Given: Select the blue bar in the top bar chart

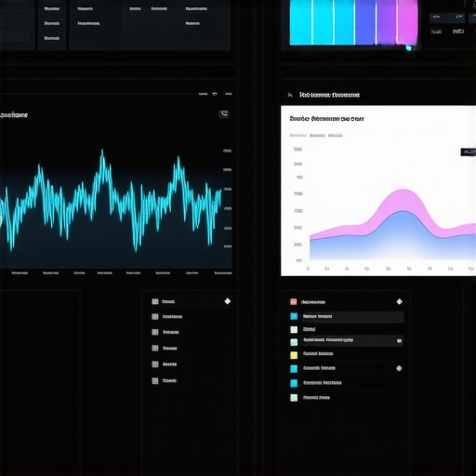Looking at the screenshot, I should pyautogui.click(x=365, y=21).
